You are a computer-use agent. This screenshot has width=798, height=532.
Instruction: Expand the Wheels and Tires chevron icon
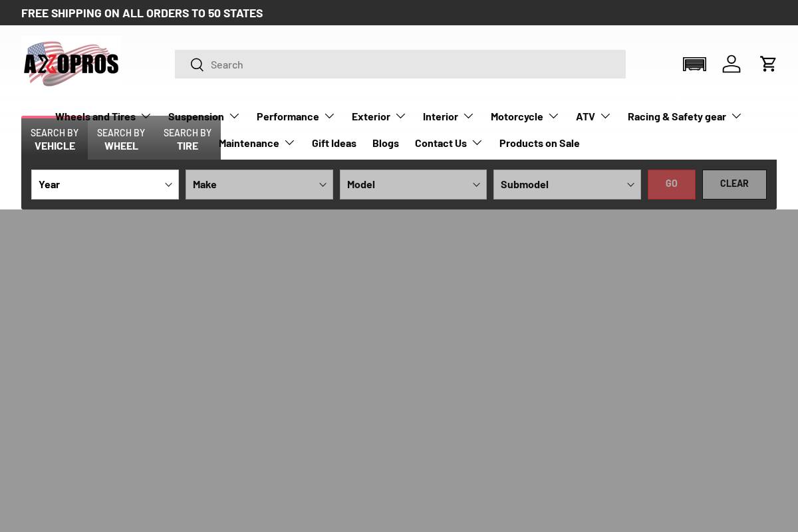[x=146, y=116]
